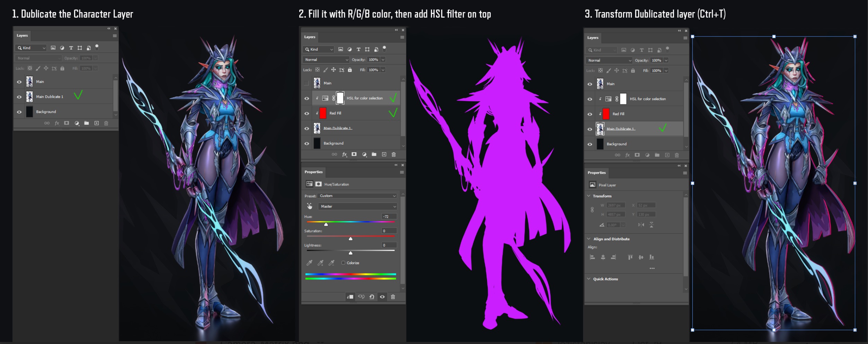Click the Properties tab above Pixel Layer

click(x=596, y=173)
